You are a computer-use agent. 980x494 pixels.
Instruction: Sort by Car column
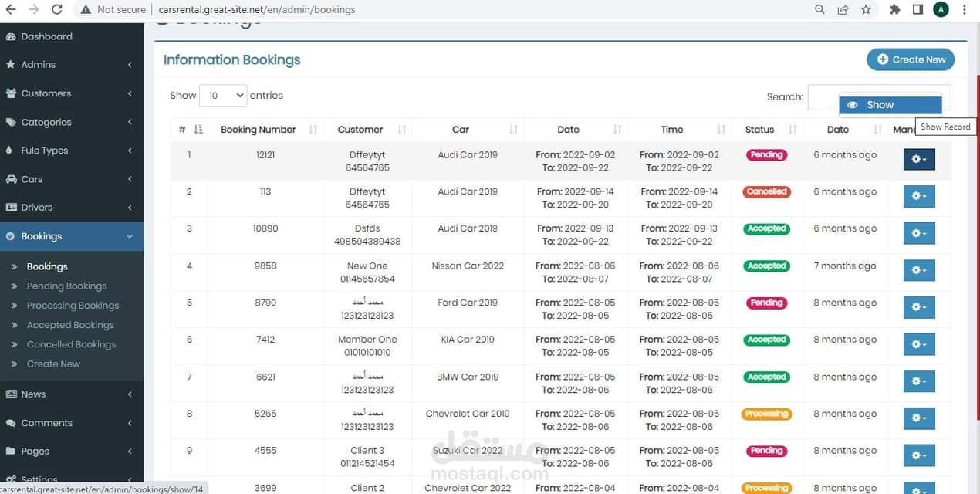[468, 130]
